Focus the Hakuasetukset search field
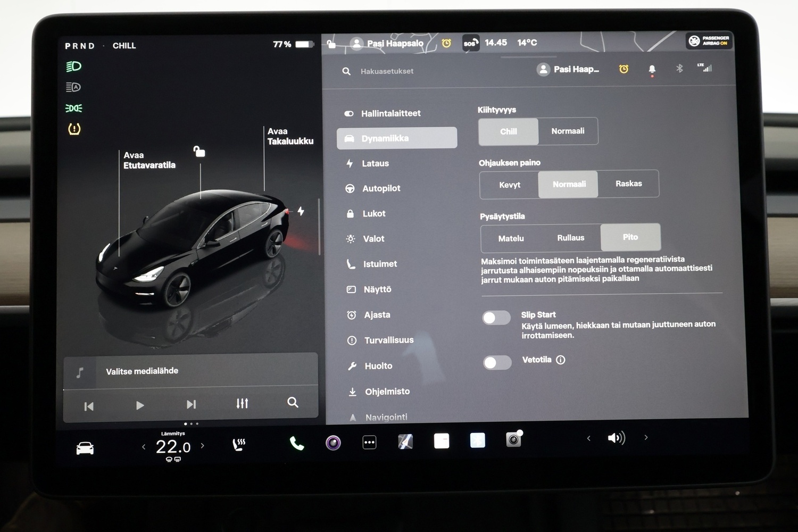The image size is (798, 532). [x=387, y=71]
